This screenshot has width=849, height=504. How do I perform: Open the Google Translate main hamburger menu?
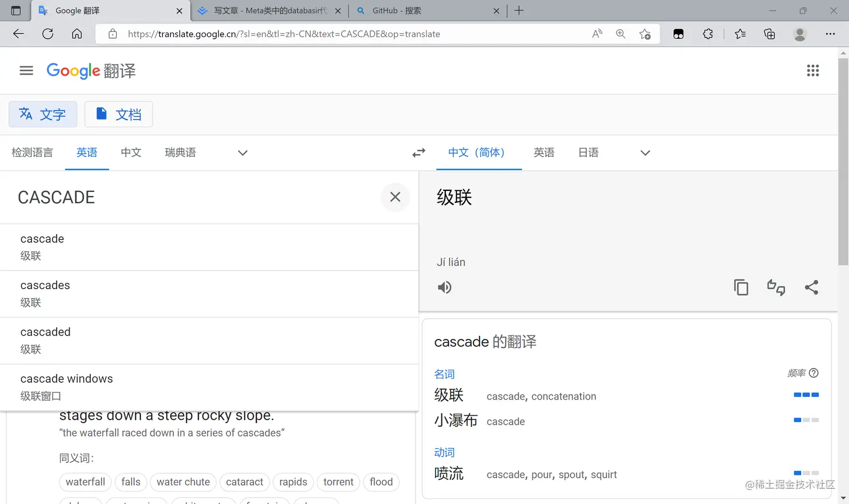(26, 71)
